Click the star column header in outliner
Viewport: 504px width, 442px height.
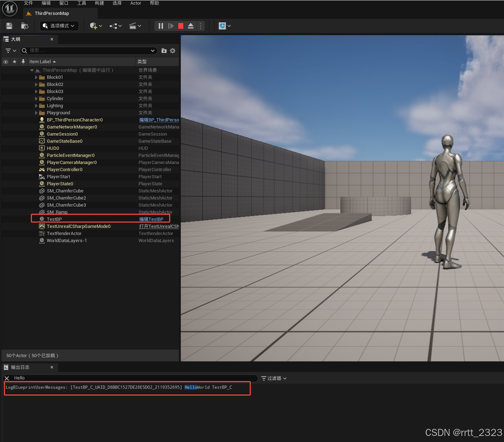15,62
